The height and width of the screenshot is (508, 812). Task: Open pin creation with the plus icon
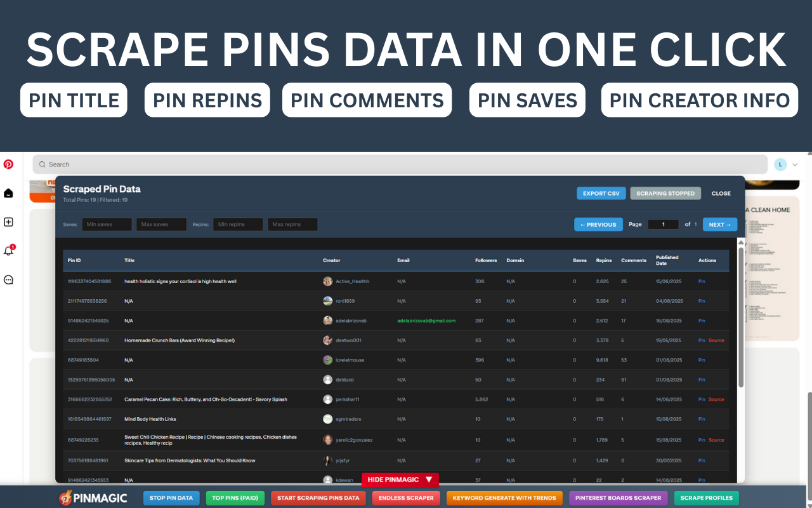click(8, 222)
